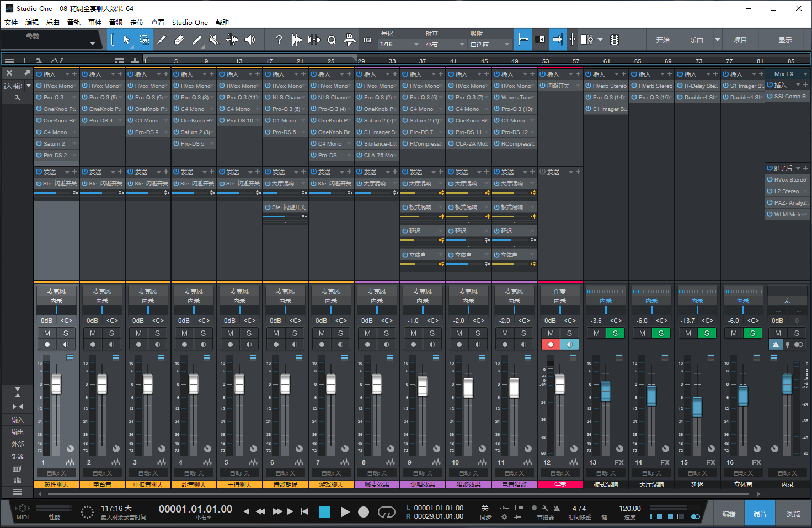Disarm recording on the 伴奏 channel
812x528 pixels.
tap(552, 344)
